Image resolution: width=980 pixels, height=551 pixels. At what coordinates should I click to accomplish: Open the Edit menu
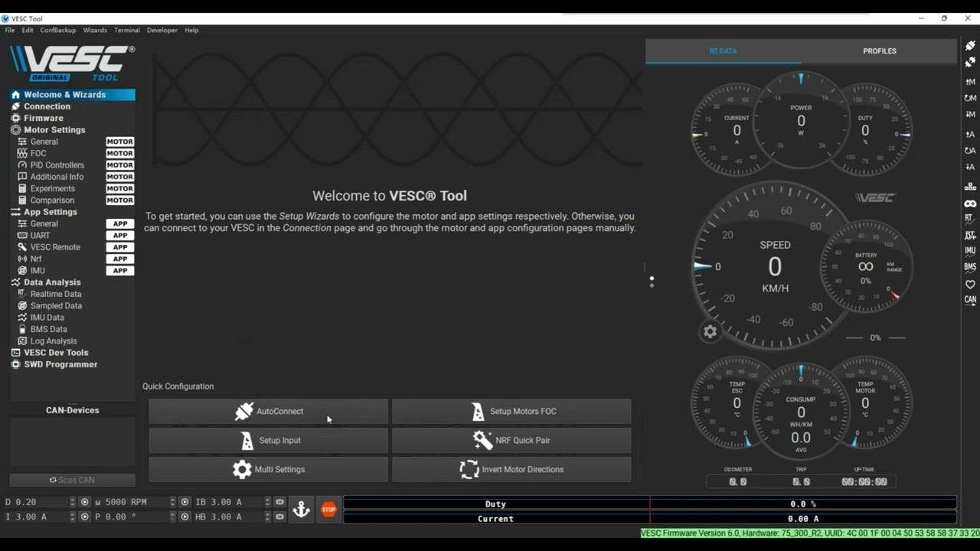28,31
